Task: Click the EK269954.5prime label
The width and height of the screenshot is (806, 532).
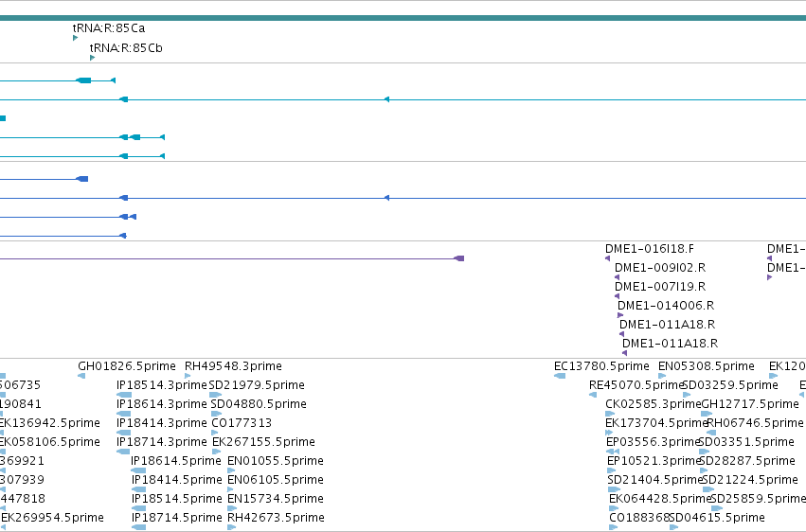Action: (52, 518)
